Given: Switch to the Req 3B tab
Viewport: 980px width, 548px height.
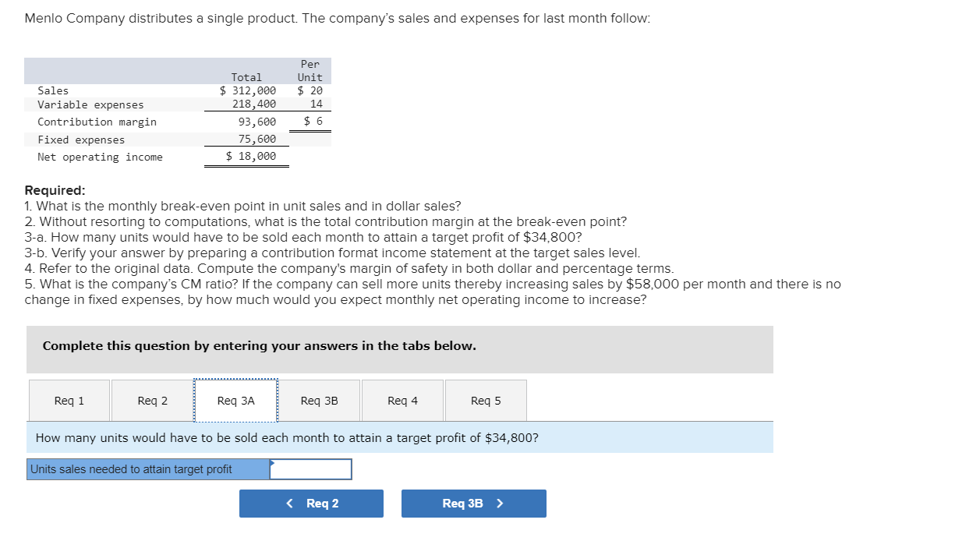Looking at the screenshot, I should point(319,400).
